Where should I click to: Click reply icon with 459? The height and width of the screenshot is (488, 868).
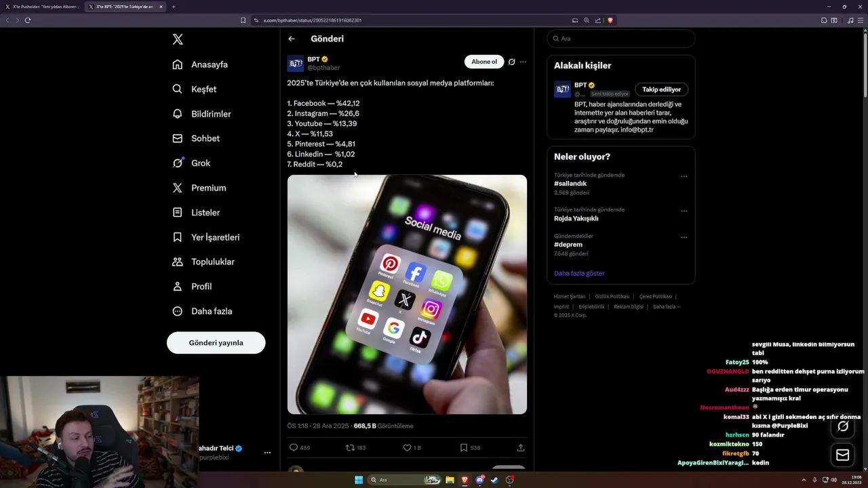[294, 447]
